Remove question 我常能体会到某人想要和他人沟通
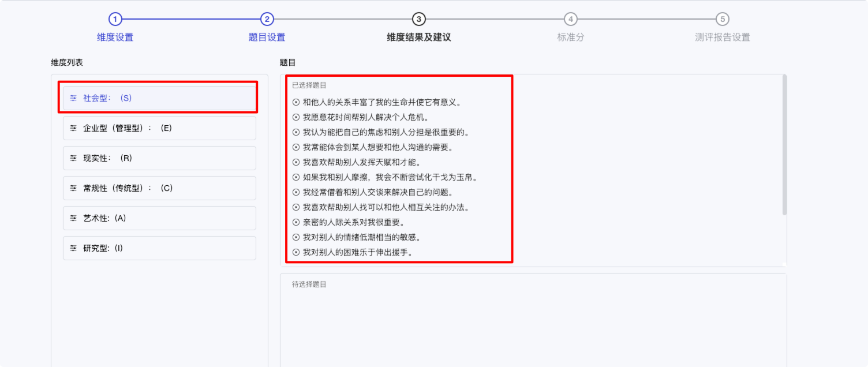Image resolution: width=868 pixels, height=367 pixels. 296,147
